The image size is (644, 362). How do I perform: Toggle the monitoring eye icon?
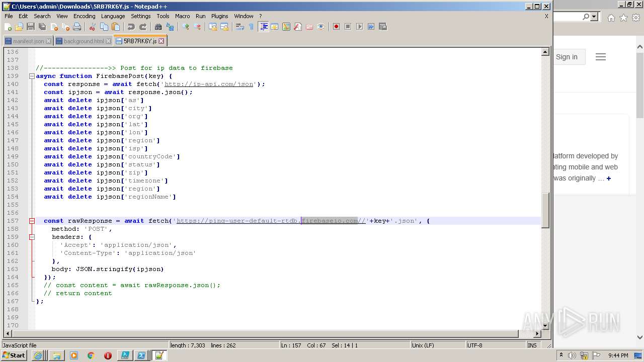pyautogui.click(x=321, y=27)
